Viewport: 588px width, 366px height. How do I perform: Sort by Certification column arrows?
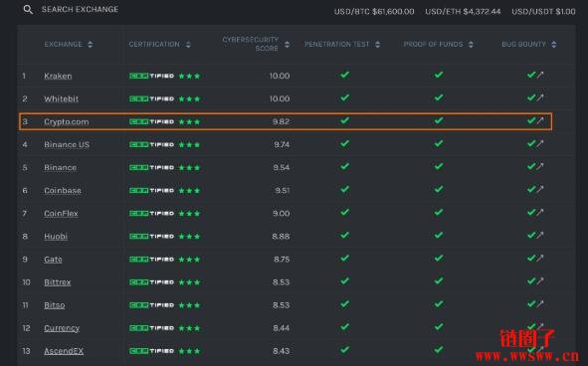(188, 44)
